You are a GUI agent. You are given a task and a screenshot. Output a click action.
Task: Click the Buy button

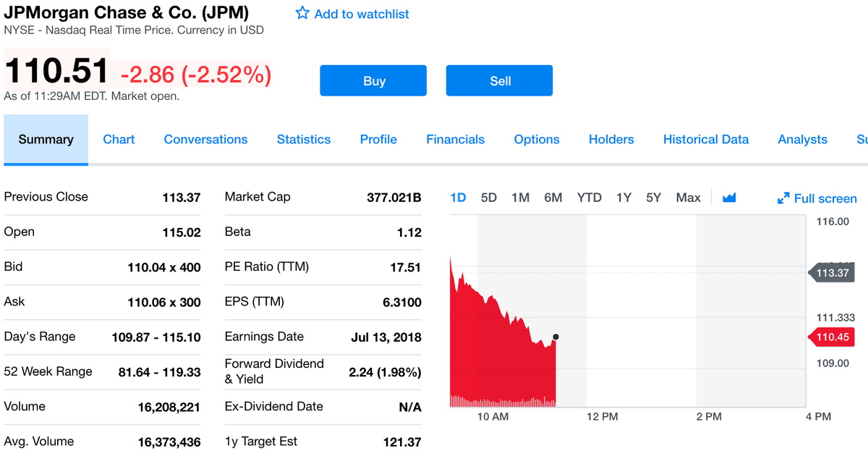point(373,80)
